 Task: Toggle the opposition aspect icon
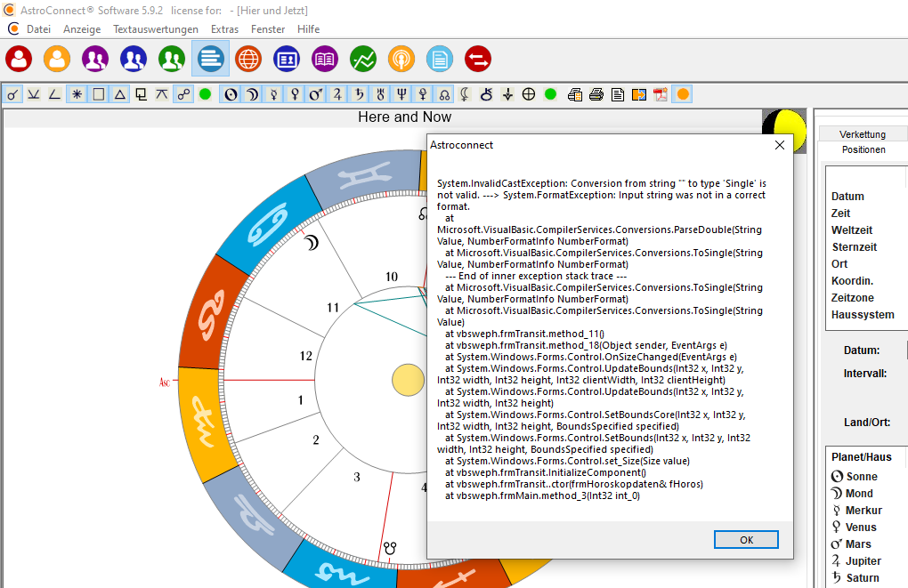click(x=183, y=94)
